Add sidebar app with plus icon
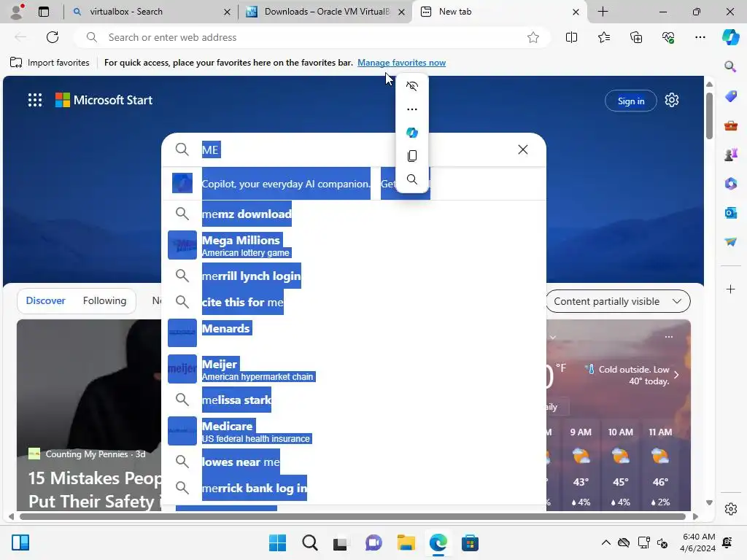Screen dimensions: 747x560 click(x=730, y=289)
